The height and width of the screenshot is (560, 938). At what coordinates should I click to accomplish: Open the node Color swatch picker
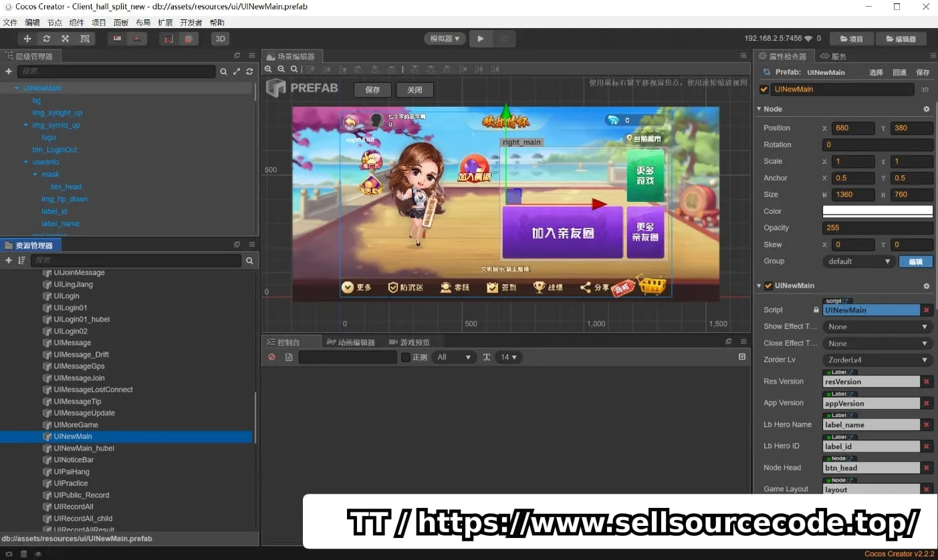878,211
